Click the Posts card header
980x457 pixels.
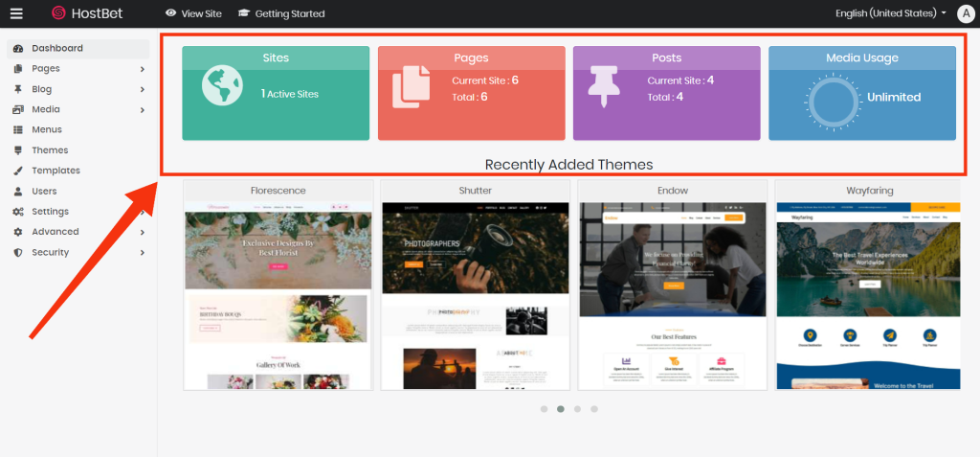point(667,57)
